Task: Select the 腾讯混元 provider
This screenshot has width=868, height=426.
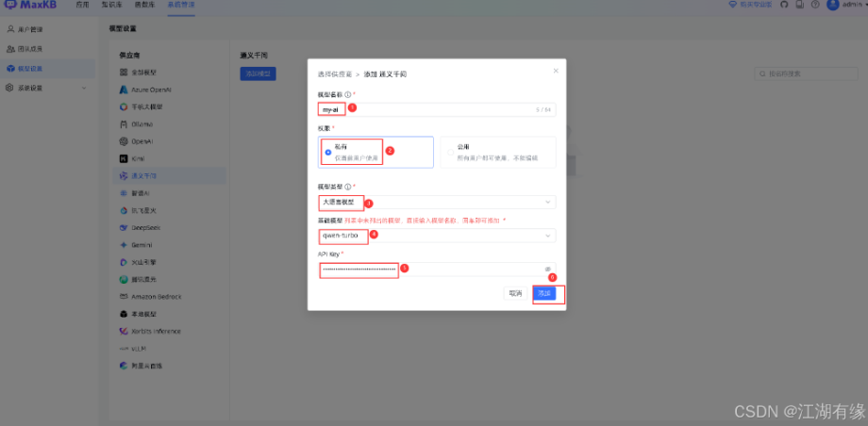Action: [x=170, y=279]
